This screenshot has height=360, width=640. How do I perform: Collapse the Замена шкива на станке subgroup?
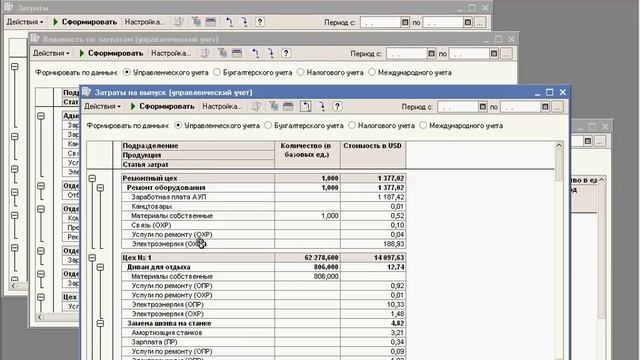(x=100, y=323)
